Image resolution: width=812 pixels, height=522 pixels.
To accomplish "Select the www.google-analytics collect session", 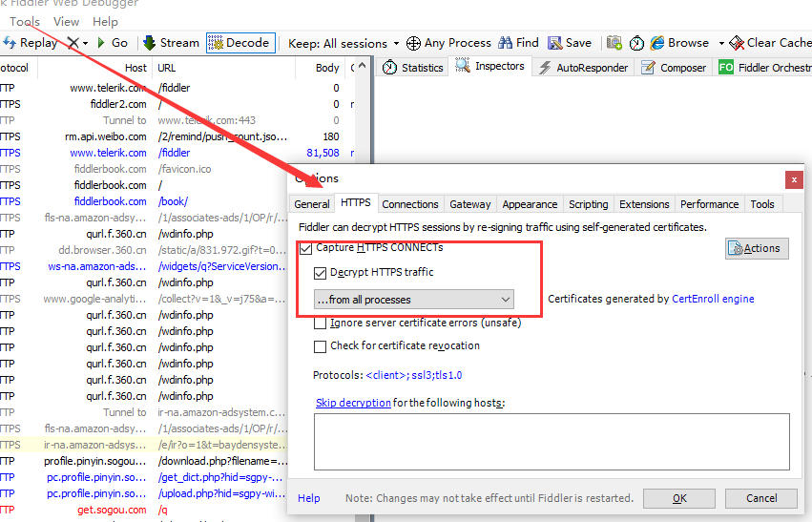I will click(x=144, y=299).
